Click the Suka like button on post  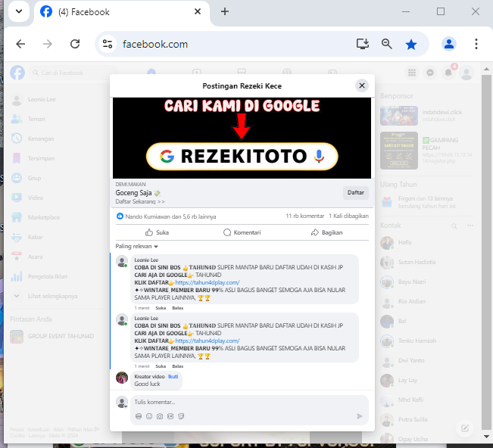pyautogui.click(x=158, y=232)
